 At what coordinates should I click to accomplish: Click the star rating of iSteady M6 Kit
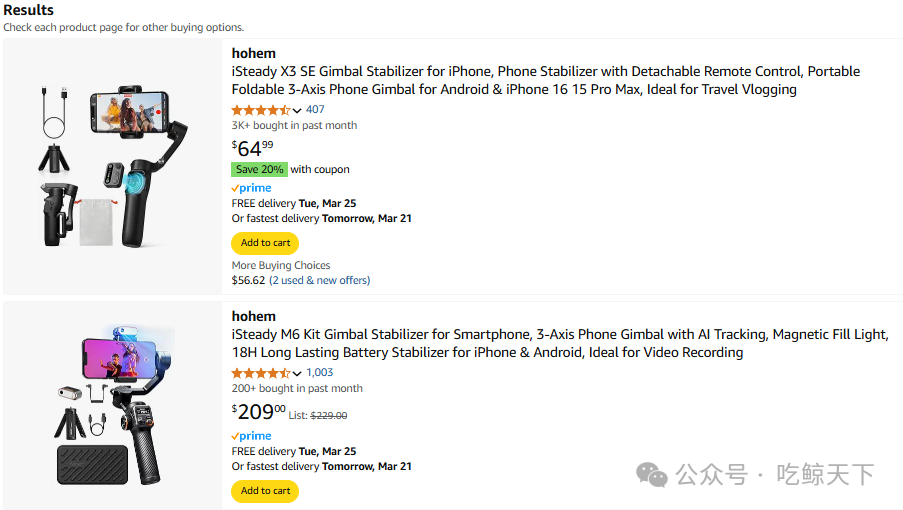pyautogui.click(x=261, y=373)
